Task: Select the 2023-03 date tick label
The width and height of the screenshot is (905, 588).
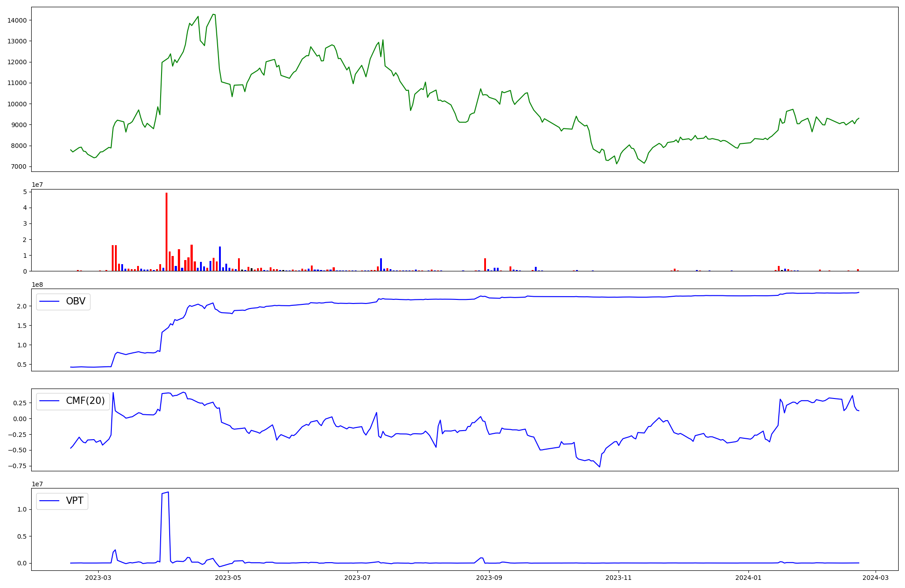Action: pyautogui.click(x=98, y=578)
